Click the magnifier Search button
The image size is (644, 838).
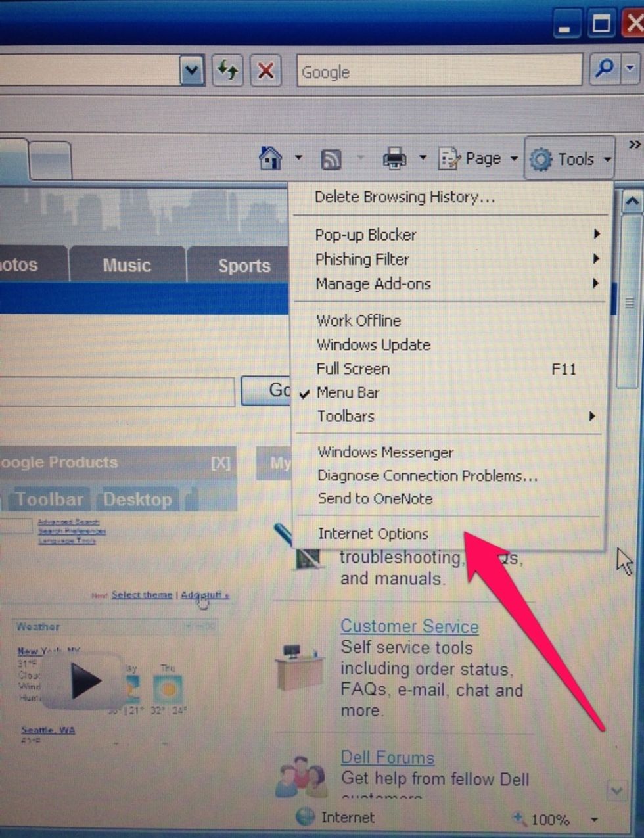[604, 68]
